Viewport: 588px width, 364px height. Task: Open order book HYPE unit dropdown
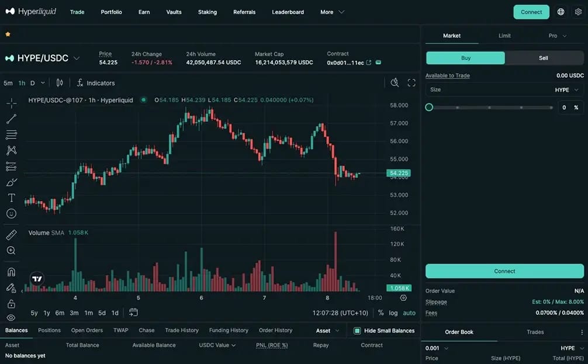572,348
